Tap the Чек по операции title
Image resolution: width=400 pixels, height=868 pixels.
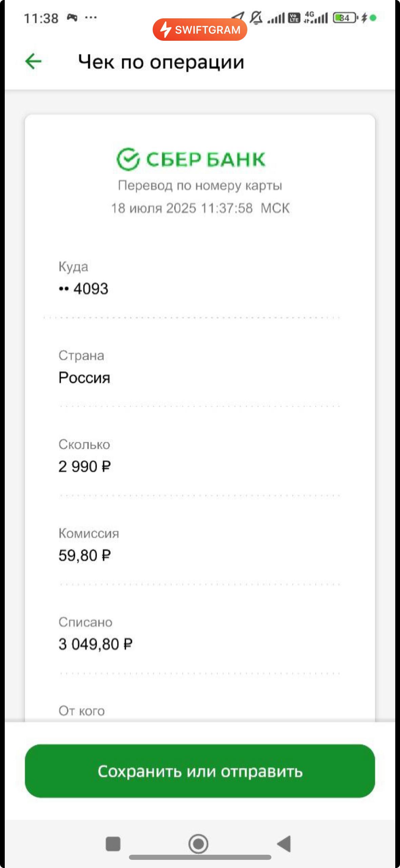(x=161, y=62)
